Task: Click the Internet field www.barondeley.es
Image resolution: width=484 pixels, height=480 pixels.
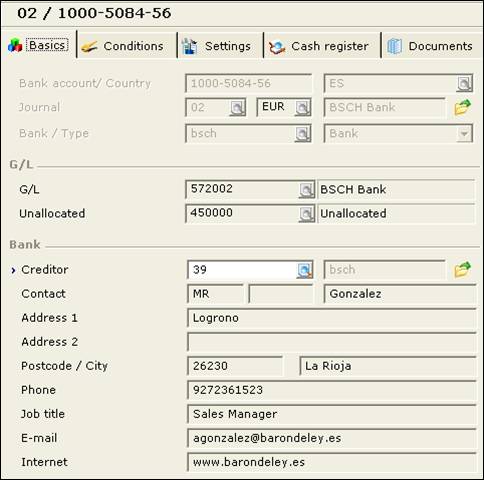Action: point(332,462)
